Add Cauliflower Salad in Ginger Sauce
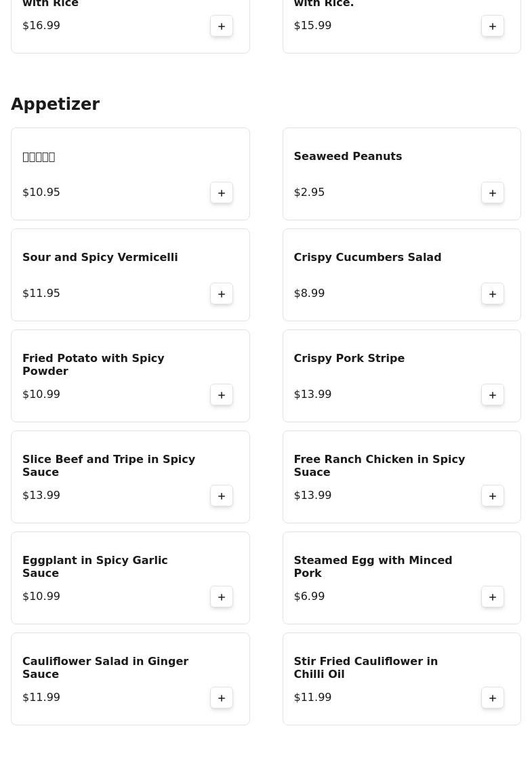This screenshot has width=532, height=764. tap(222, 698)
